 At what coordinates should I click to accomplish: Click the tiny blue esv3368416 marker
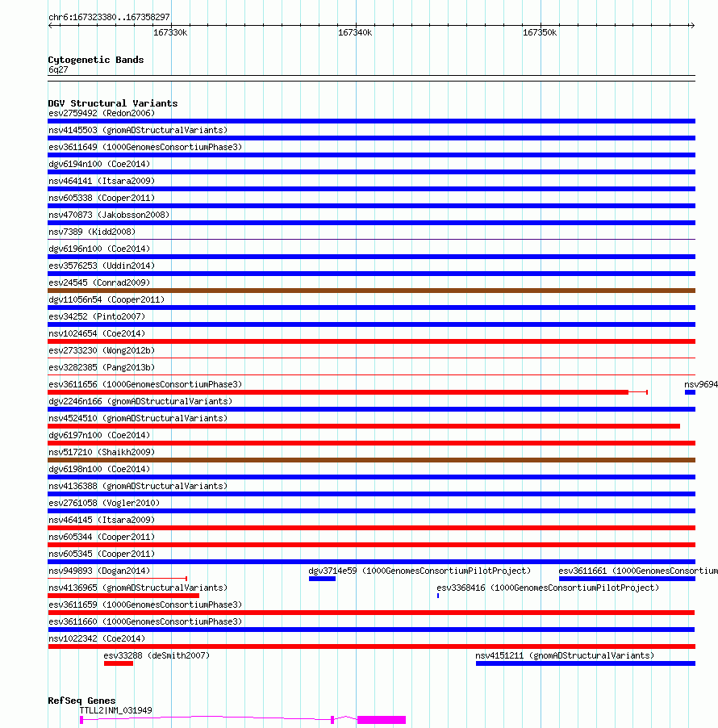[438, 596]
